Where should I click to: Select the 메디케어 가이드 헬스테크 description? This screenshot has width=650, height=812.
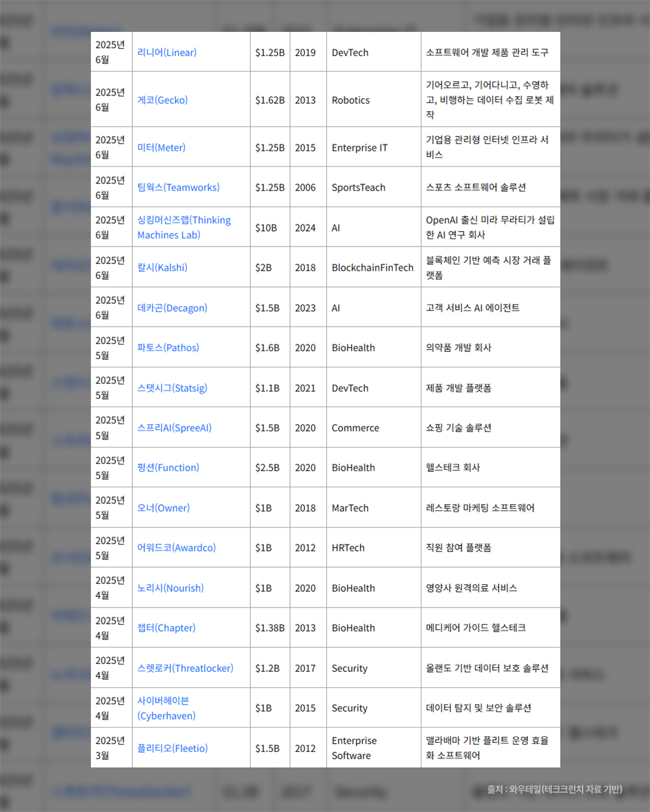coord(475,627)
